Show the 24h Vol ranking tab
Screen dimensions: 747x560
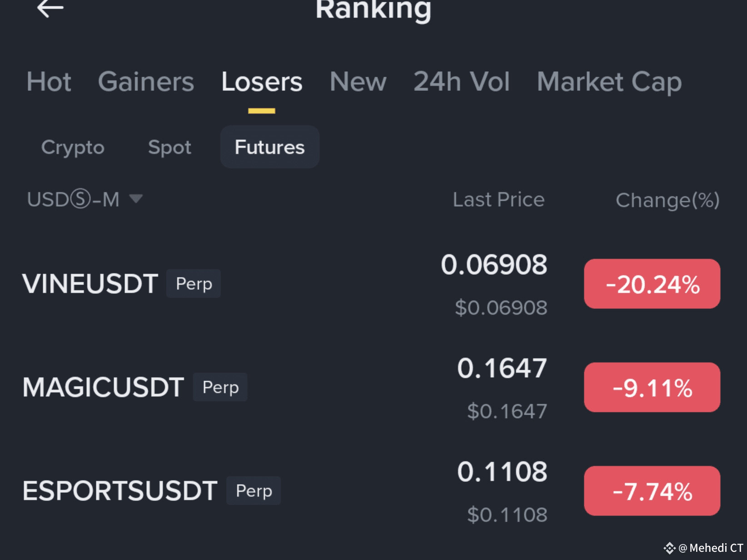pos(461,82)
